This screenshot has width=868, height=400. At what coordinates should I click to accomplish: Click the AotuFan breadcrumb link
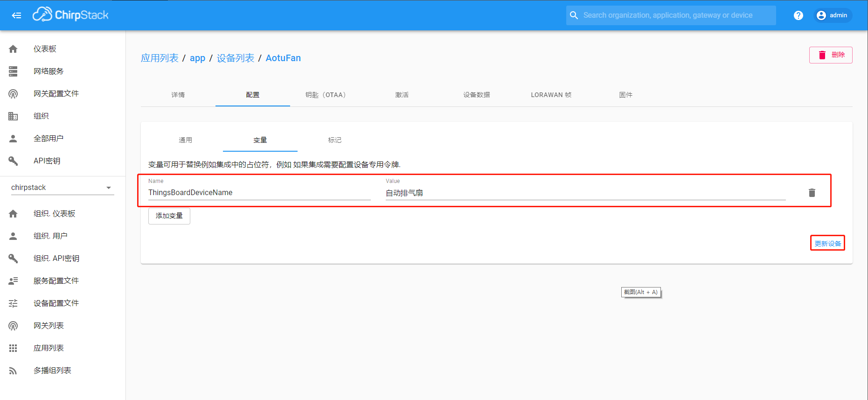coord(283,58)
